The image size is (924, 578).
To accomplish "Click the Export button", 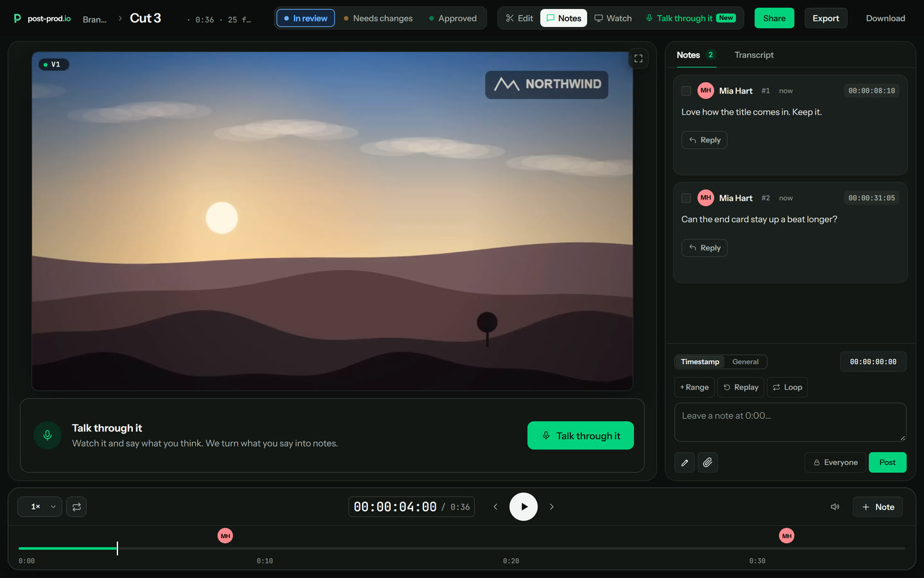I will (826, 18).
